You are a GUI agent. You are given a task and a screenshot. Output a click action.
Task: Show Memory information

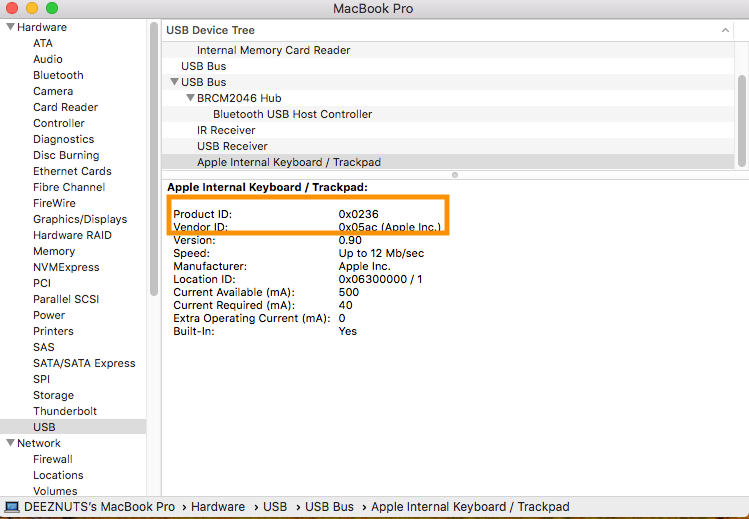click(54, 251)
